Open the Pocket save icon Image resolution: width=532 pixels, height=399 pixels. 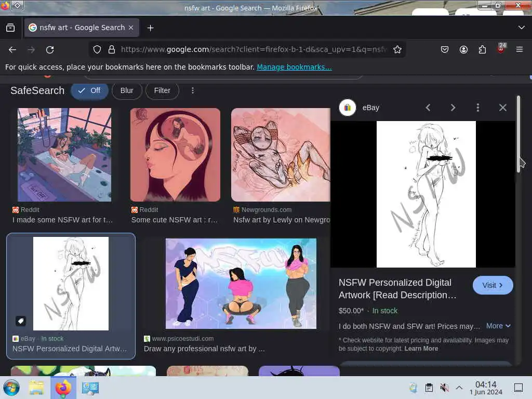(x=445, y=49)
